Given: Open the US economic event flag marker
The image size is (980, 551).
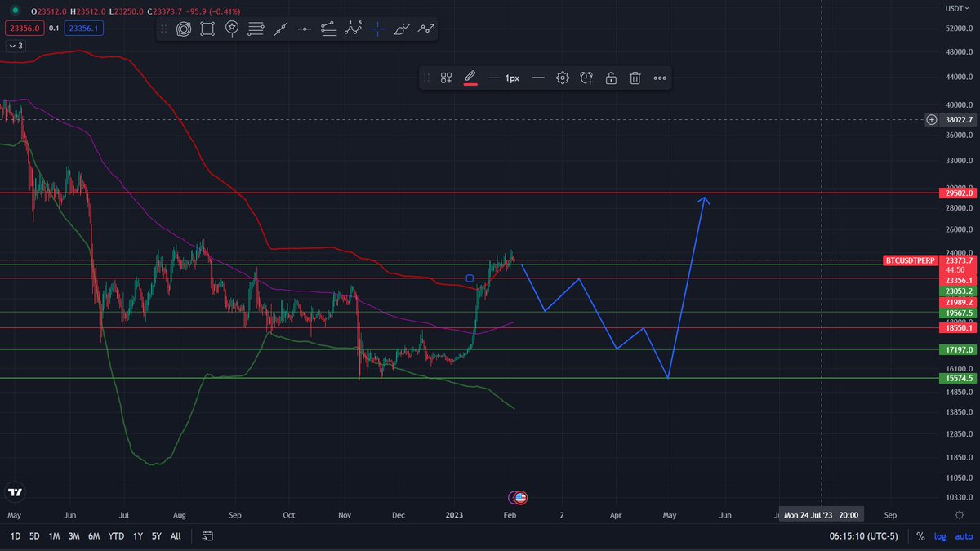Looking at the screenshot, I should click(x=520, y=497).
